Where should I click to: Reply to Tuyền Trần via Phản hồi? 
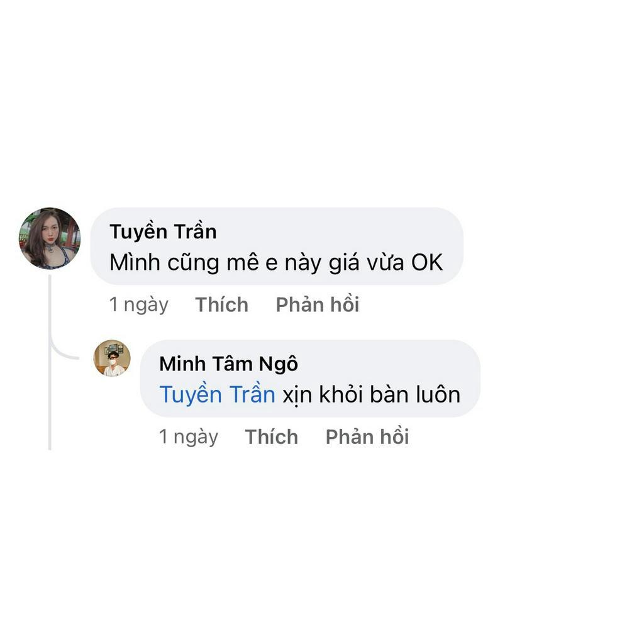click(317, 305)
